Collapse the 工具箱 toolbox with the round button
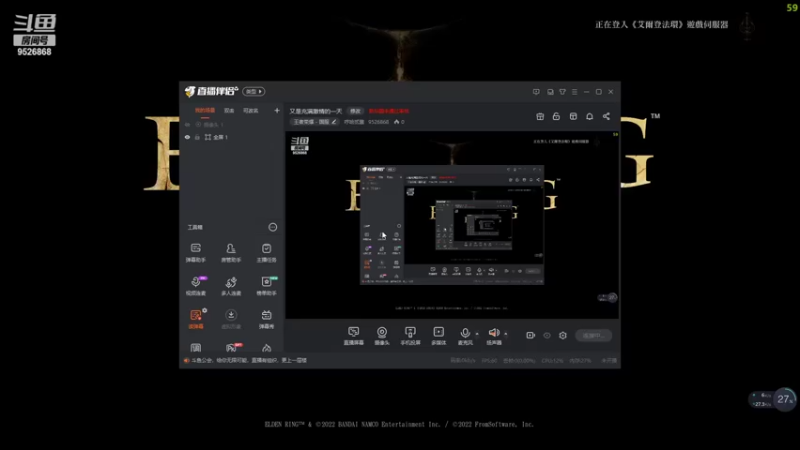This screenshot has height=450, width=800. point(273,227)
